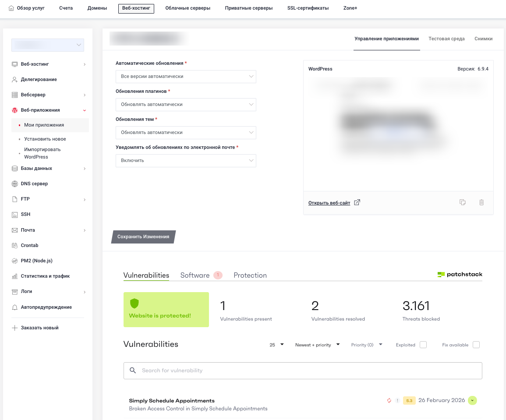Open the Автоматические обновления dropdown
Image resolution: width=506 pixels, height=420 pixels.
(186, 77)
